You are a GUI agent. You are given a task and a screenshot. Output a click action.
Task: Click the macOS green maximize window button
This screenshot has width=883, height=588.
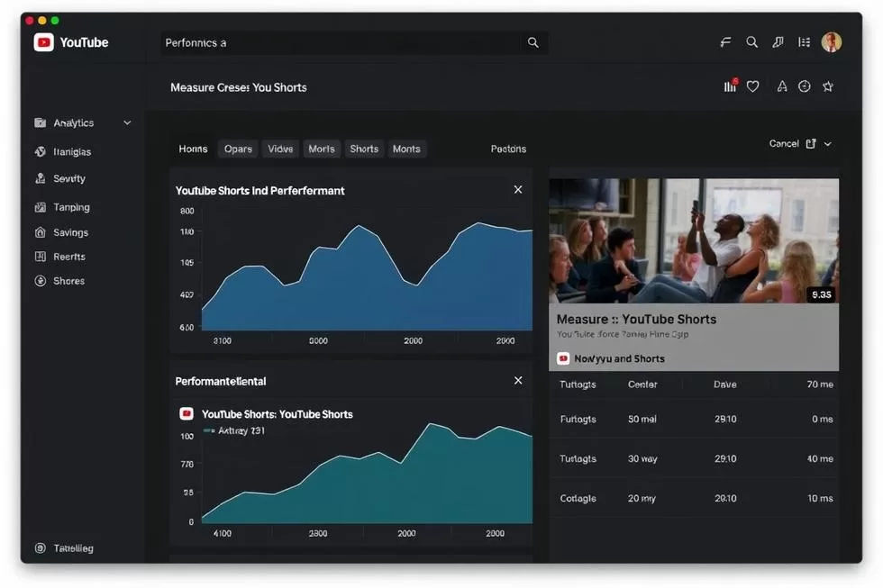point(55,20)
